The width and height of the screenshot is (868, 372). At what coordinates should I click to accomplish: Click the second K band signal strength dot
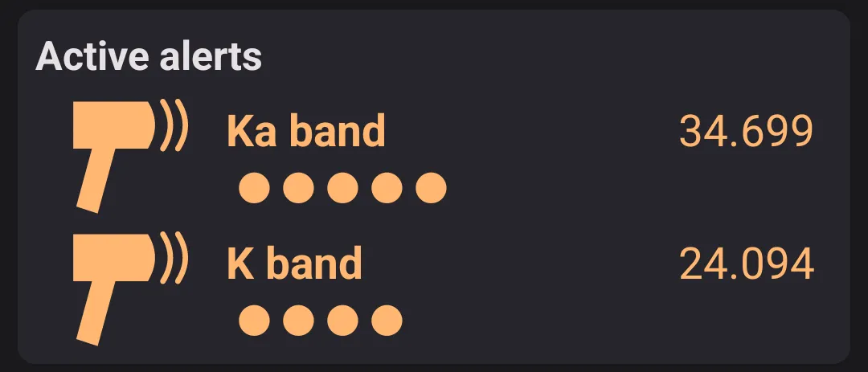[x=299, y=321]
